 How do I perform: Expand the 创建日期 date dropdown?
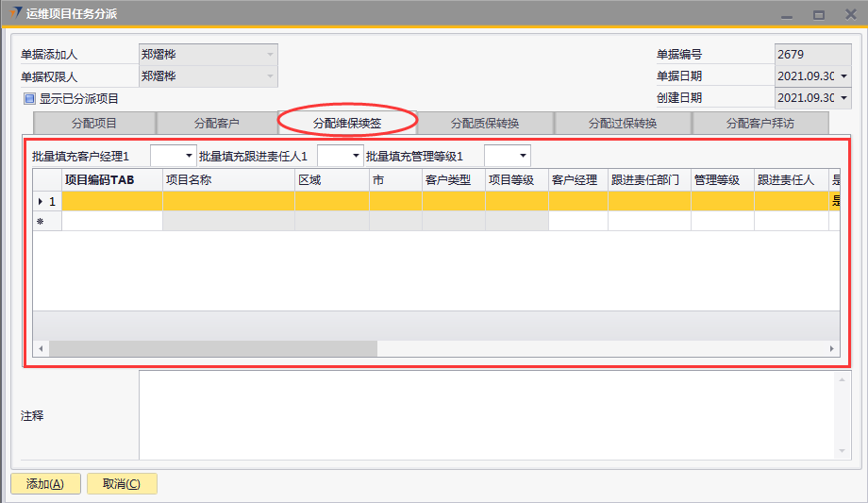[843, 98]
